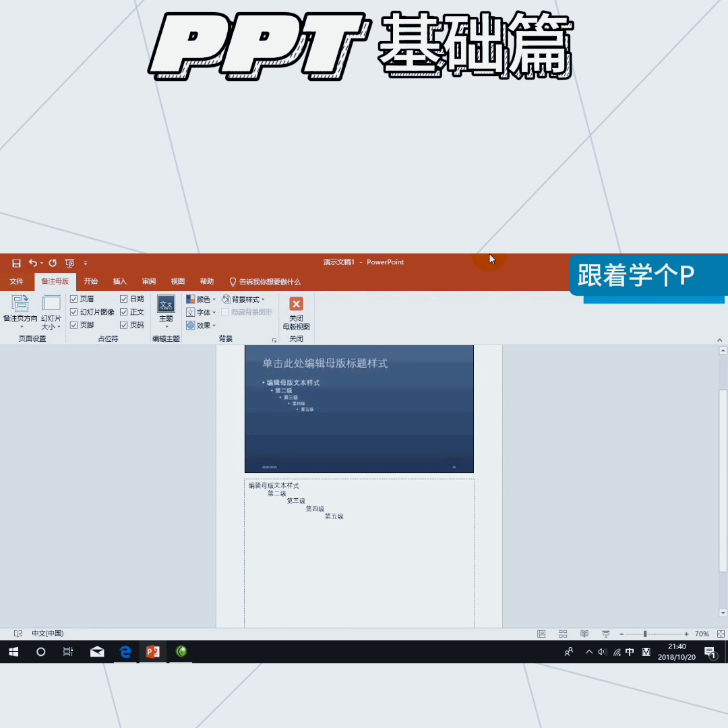728x728 pixels.
Task: Open the Mail app on taskbar
Action: (97, 652)
